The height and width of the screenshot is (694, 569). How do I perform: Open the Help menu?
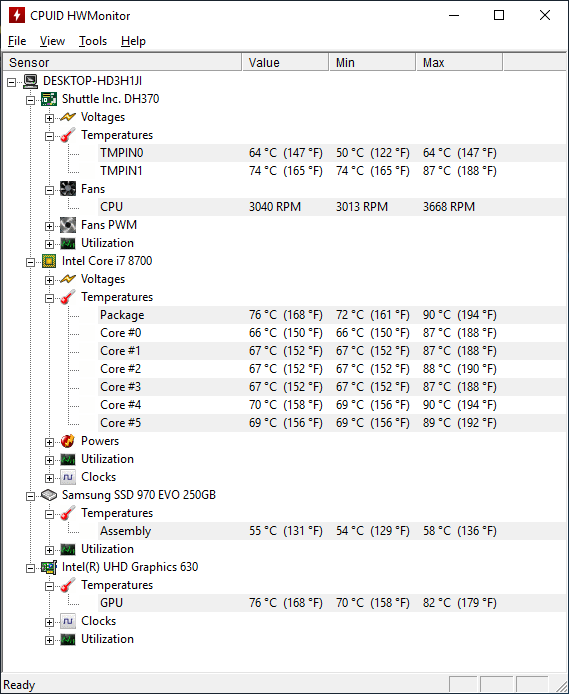133,41
